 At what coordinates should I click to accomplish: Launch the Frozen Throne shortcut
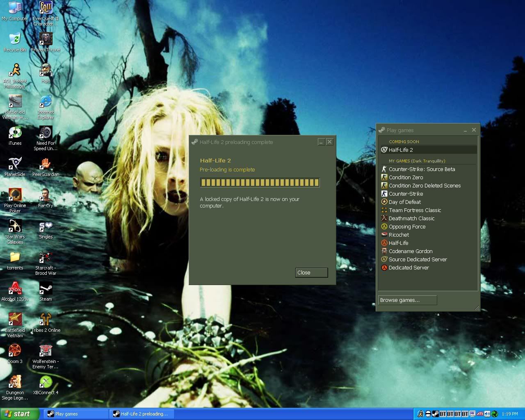pos(46,42)
